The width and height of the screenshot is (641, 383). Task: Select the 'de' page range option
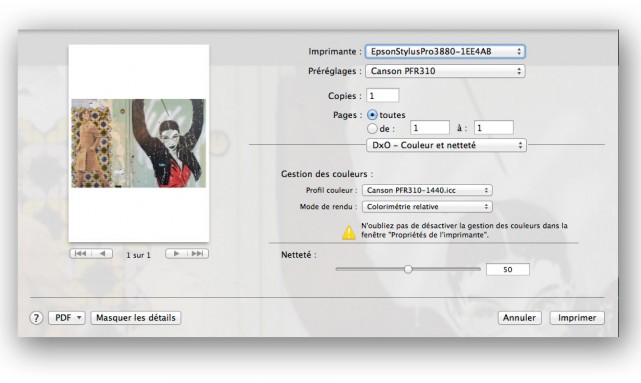click(372, 129)
